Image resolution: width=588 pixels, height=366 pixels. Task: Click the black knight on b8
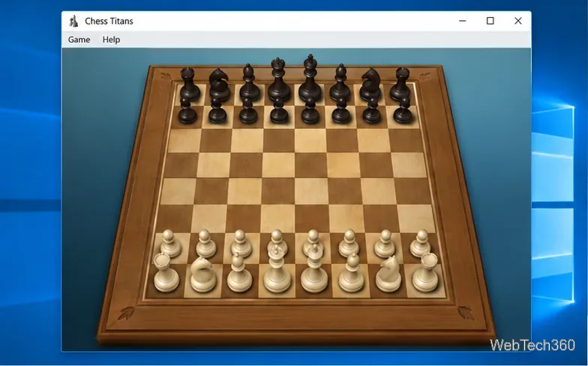coord(219,85)
